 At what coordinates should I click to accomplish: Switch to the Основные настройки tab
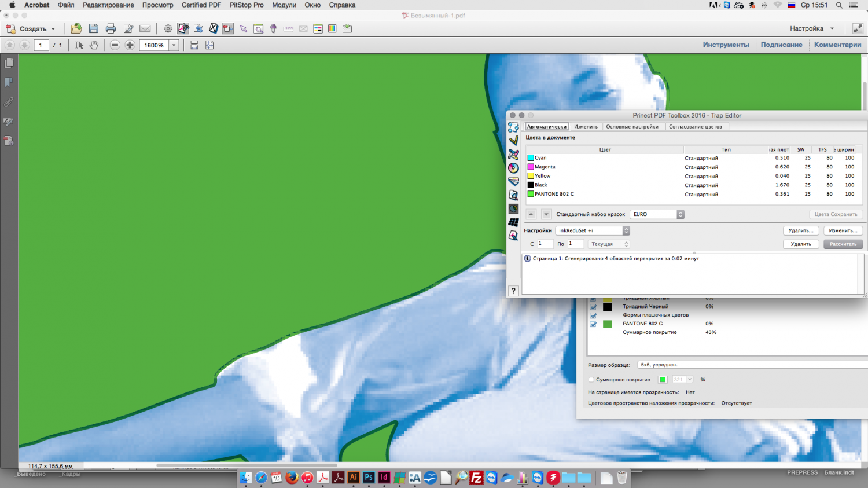coord(632,126)
